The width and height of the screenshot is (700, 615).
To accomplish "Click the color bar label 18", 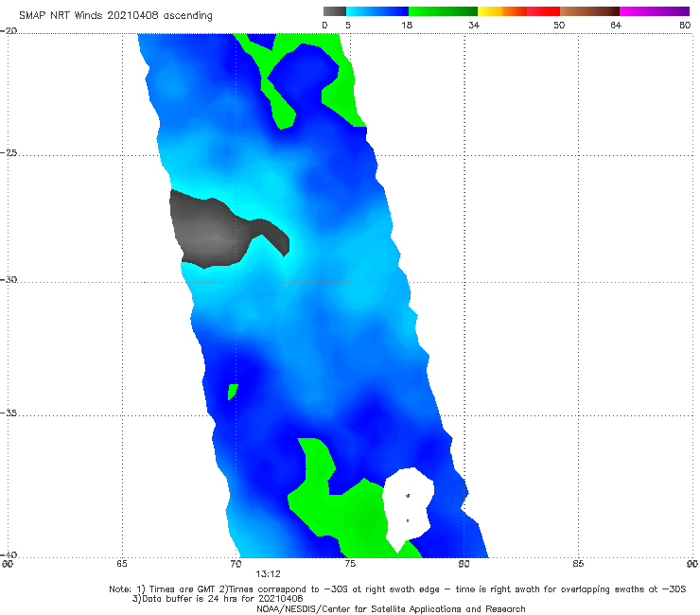I will tap(407, 26).
